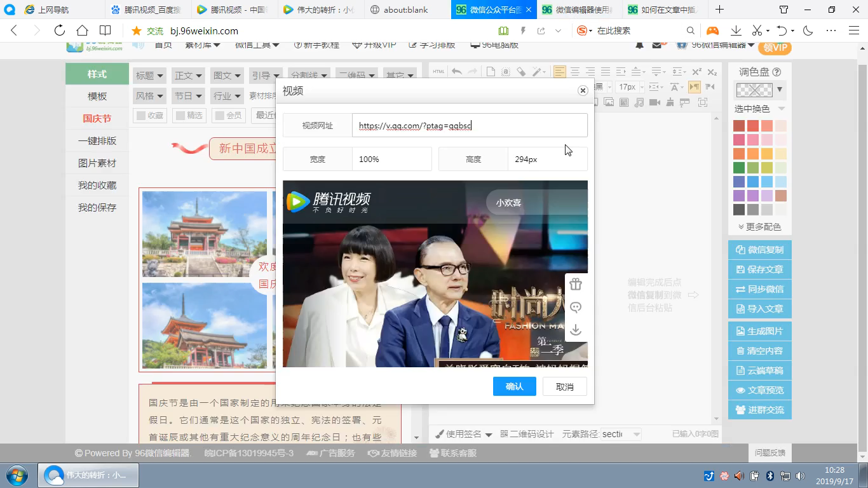Click the 同步微信 button
868x488 pixels.
click(x=760, y=289)
